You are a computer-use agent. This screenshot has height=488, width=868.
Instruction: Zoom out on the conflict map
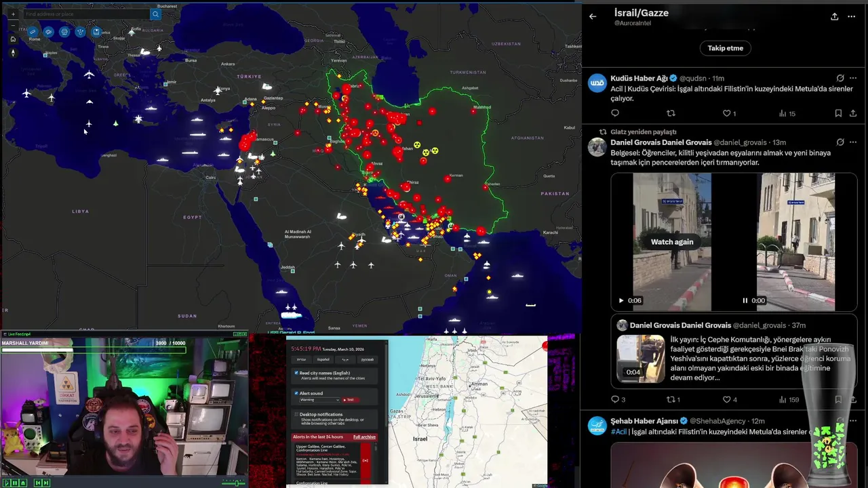(13, 25)
